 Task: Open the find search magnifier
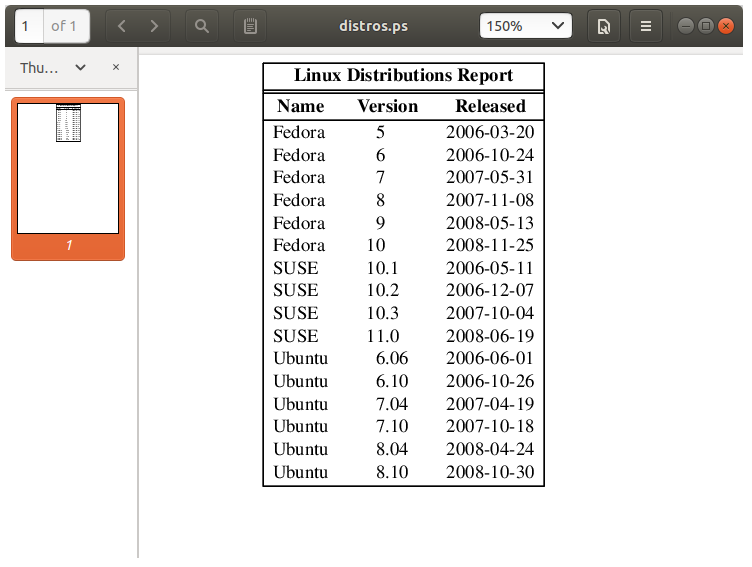202,26
